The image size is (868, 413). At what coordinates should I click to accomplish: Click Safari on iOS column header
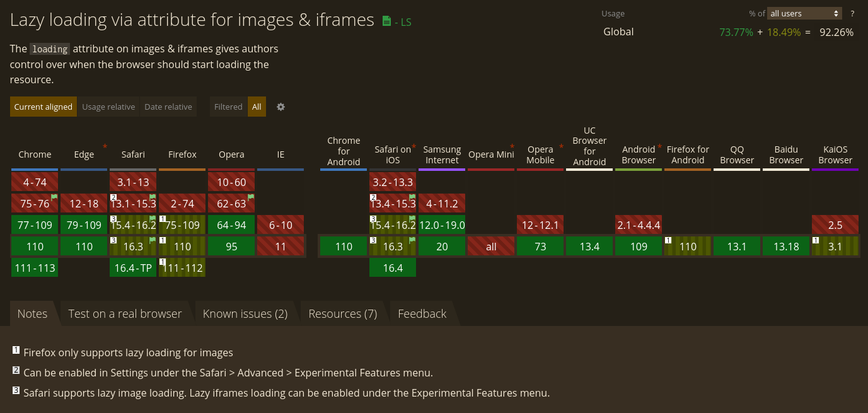(393, 154)
